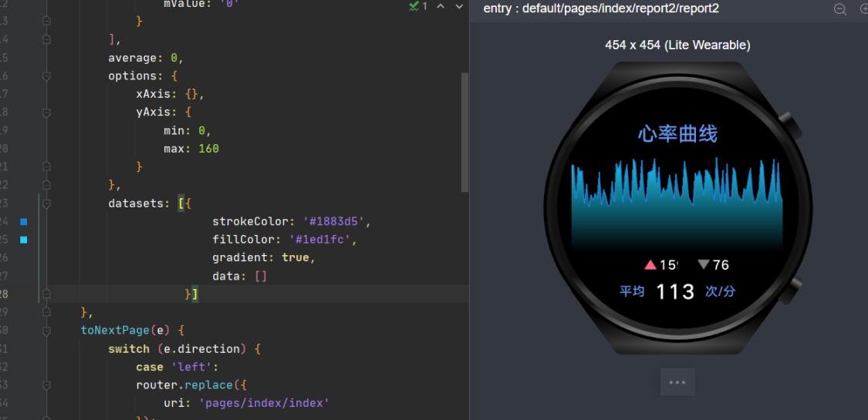This screenshot has width=868, height=420.
Task: Click the lower watch side button
Action: tap(791, 290)
